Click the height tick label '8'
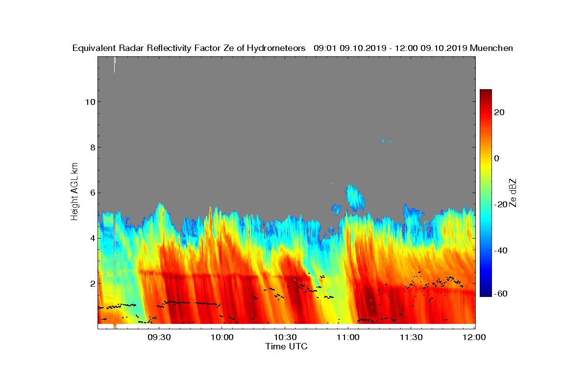 click(92, 147)
